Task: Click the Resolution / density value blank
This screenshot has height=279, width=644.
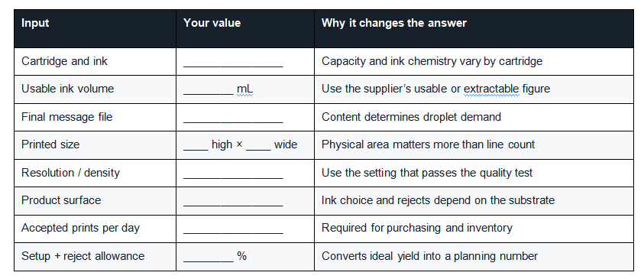Action: coord(233,177)
